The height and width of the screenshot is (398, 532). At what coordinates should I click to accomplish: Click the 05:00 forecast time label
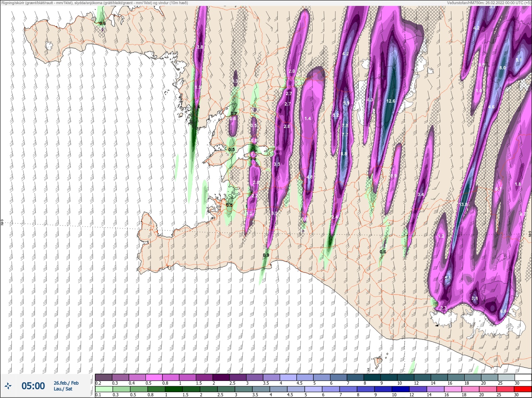(33, 386)
